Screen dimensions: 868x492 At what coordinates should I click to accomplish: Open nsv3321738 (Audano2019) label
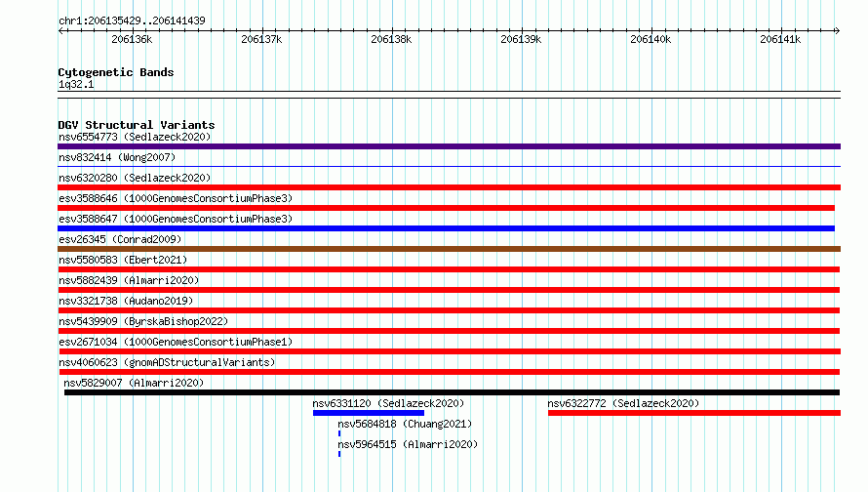click(x=126, y=301)
